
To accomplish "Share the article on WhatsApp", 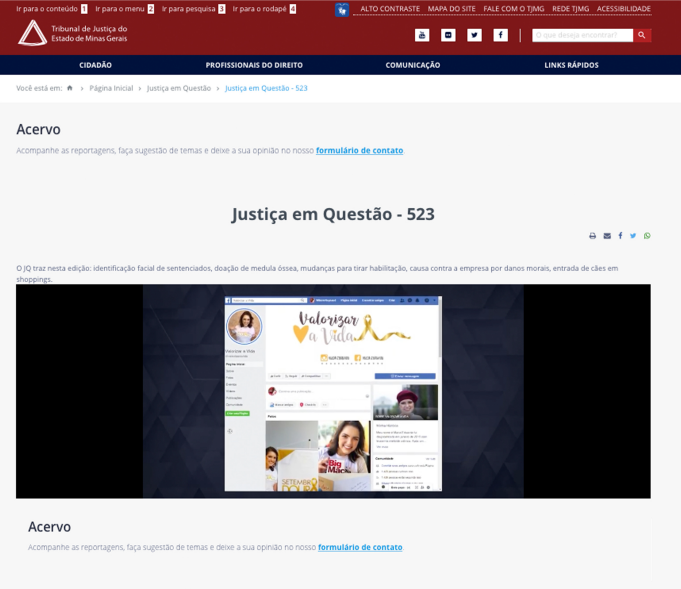I will click(647, 236).
